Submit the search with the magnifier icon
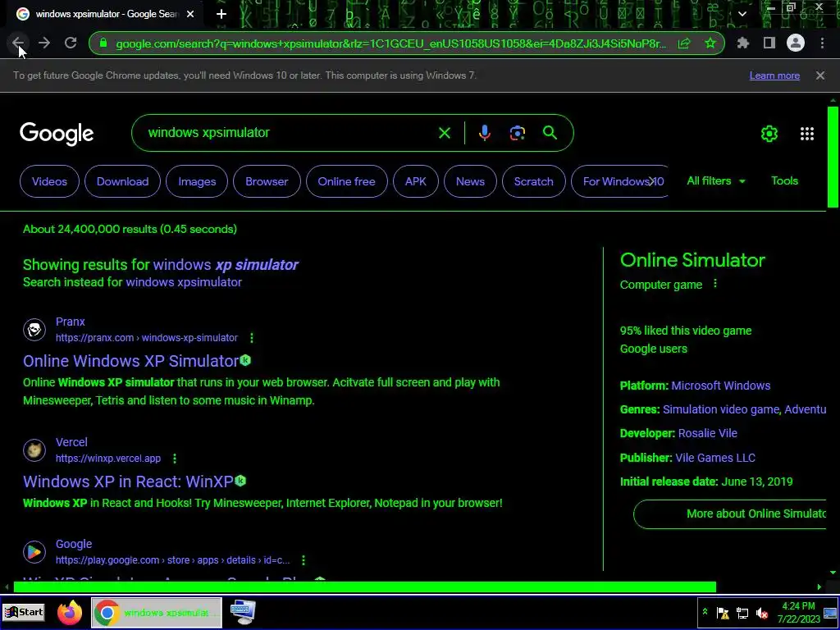This screenshot has height=630, width=840. [550, 133]
